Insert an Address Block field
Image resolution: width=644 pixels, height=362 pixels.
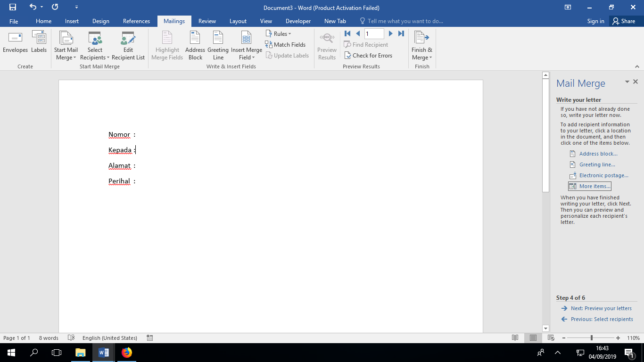pyautogui.click(x=195, y=45)
